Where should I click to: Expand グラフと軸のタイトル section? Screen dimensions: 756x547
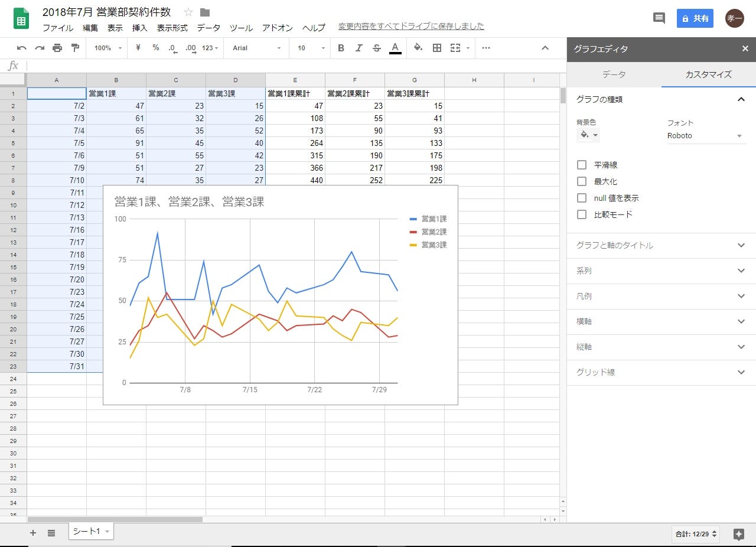click(x=661, y=245)
